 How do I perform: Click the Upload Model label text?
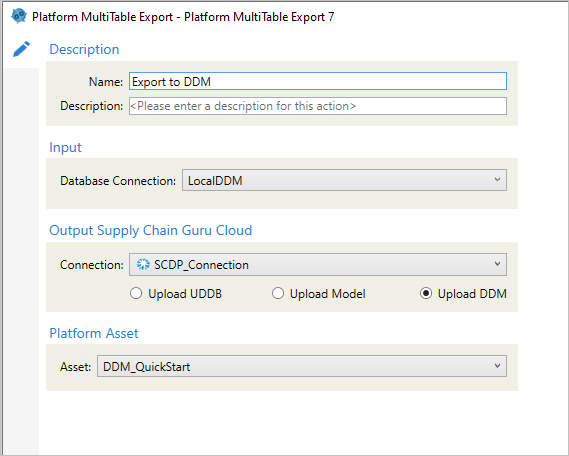[x=328, y=293]
